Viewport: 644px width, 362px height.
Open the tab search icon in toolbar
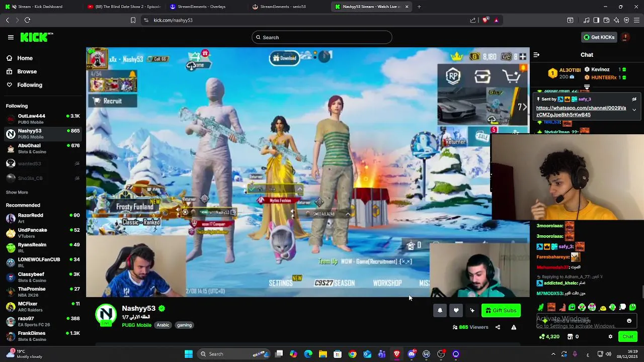pyautogui.click(x=570, y=20)
